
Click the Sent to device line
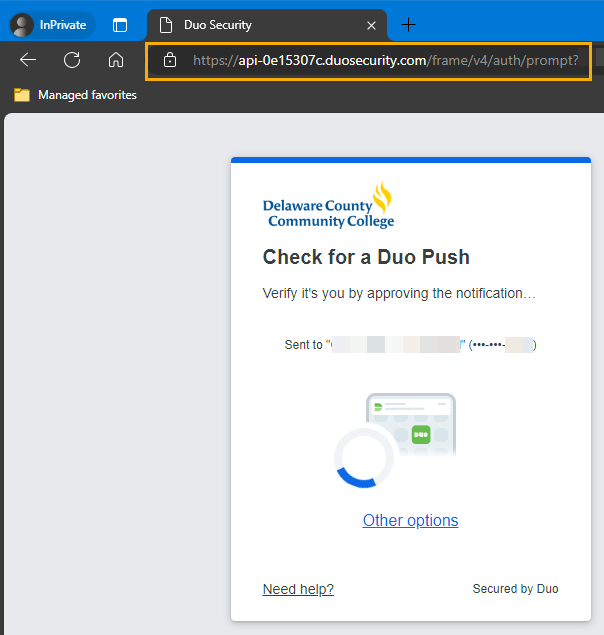[410, 345]
